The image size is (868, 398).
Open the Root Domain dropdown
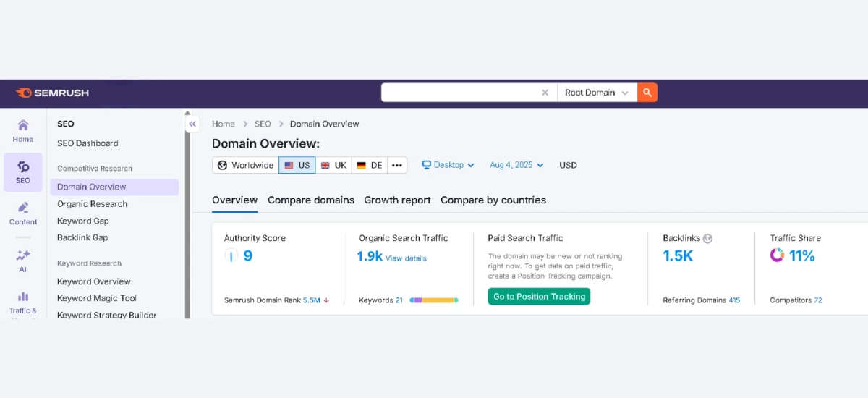[x=596, y=93]
